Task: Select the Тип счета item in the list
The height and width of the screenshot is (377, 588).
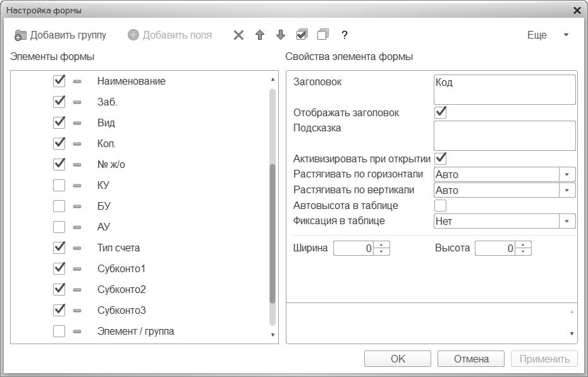Action: click(x=119, y=248)
